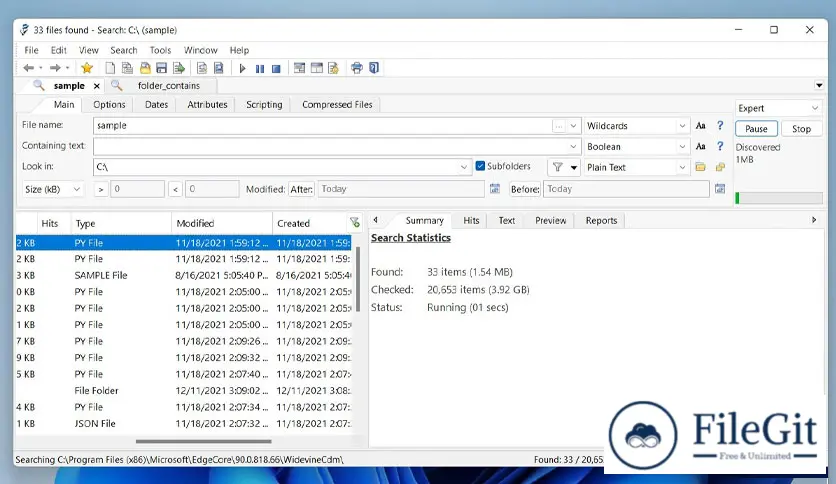
Task: Switch to the Reports tab
Action: 601,221
